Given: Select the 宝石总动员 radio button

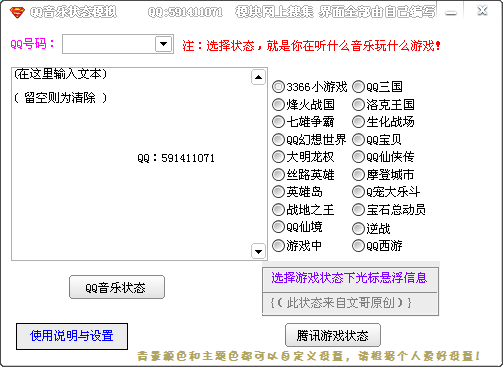Looking at the screenshot, I should (x=358, y=210).
